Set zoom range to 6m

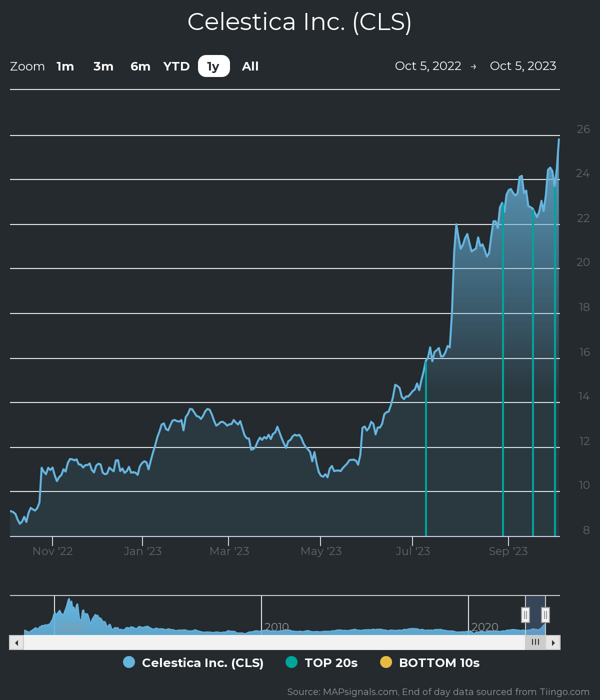pos(140,66)
